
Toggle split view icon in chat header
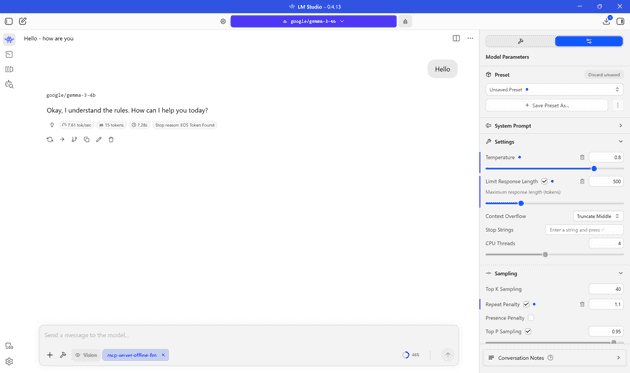click(x=456, y=38)
